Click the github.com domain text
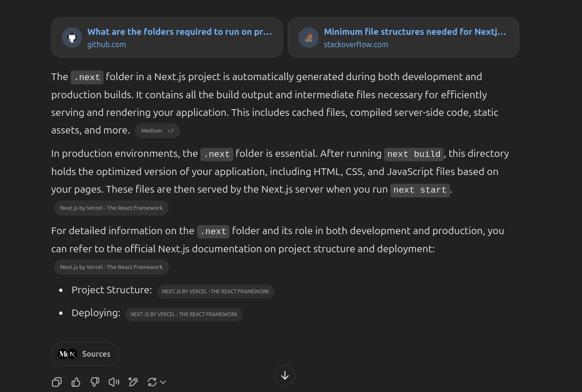The width and height of the screenshot is (582, 392). [x=106, y=44]
